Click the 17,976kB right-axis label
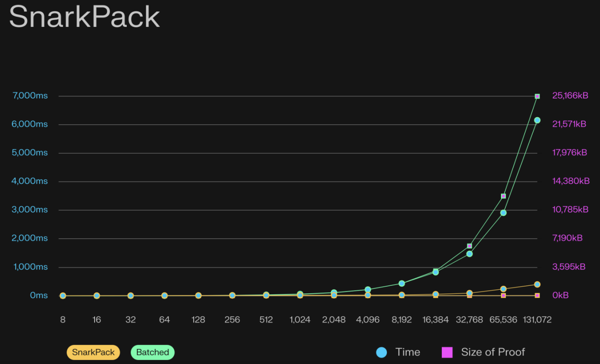 [570, 153]
